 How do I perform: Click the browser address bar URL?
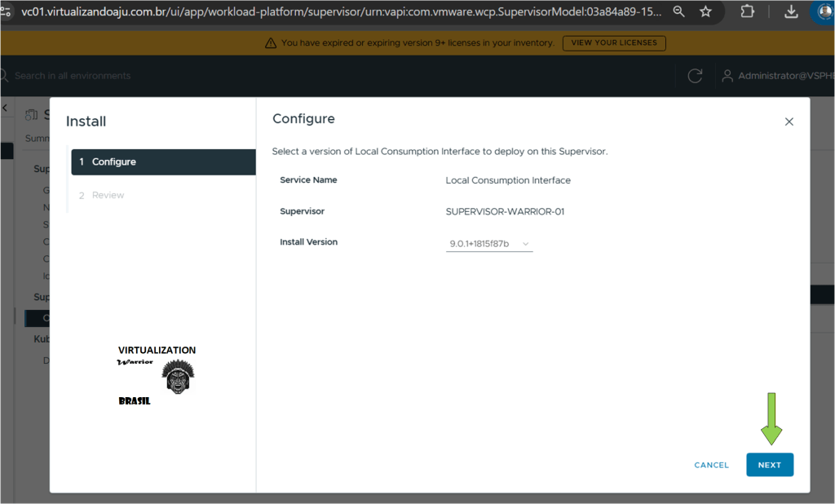[x=342, y=11]
